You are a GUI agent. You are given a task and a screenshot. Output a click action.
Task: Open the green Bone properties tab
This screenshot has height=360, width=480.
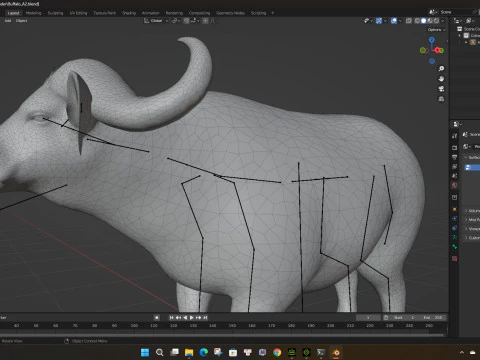pos(454,247)
